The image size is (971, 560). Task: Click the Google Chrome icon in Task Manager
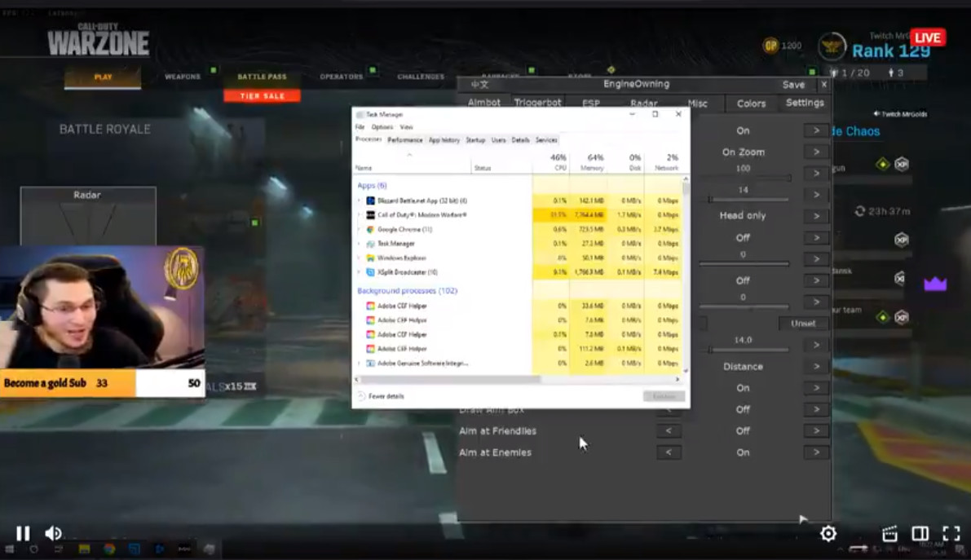tap(370, 229)
